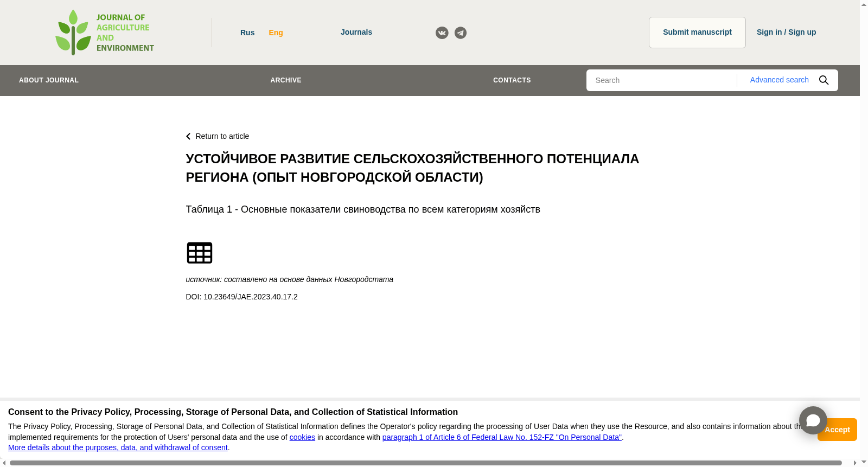The image size is (868, 467).
Task: Click the vertical scrollbar up arrow
Action: [x=864, y=4]
